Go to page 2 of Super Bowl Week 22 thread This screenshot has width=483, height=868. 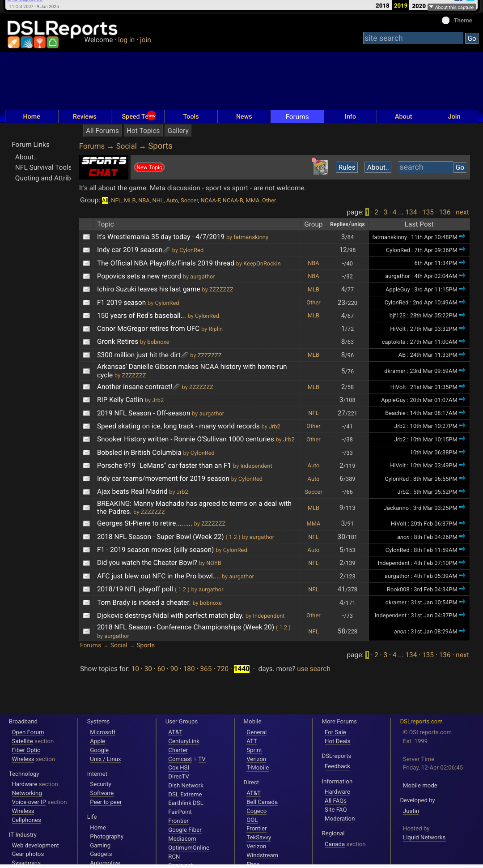(235, 537)
